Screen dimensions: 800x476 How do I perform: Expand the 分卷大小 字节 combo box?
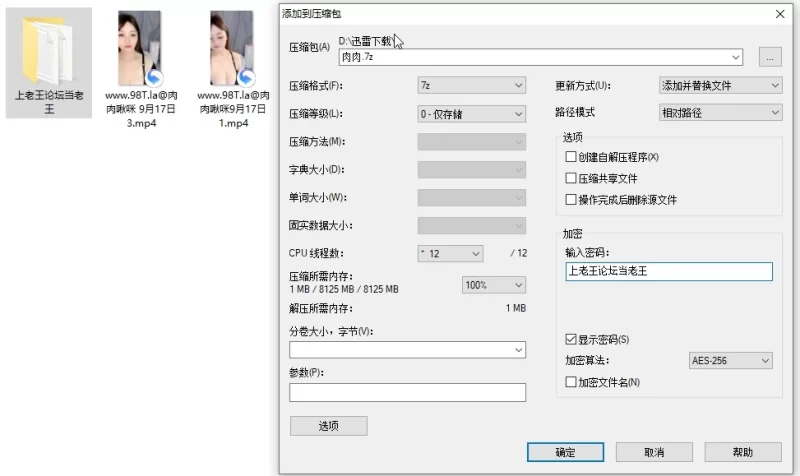point(407,350)
